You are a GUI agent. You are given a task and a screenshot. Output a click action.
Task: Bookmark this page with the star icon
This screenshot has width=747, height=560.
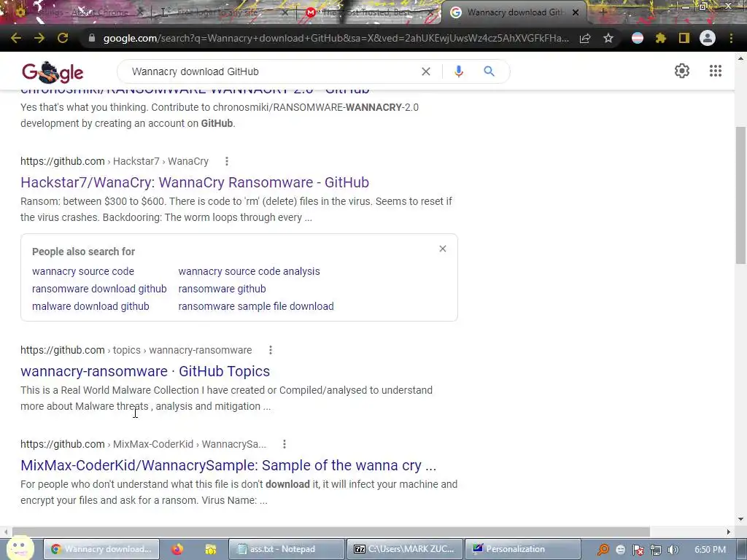[608, 38]
